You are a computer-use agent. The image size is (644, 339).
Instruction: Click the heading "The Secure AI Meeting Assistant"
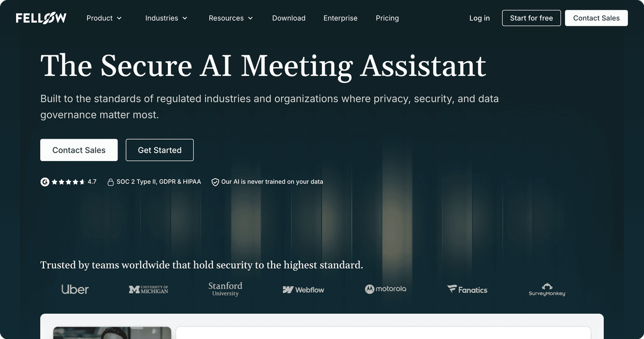pos(263,66)
